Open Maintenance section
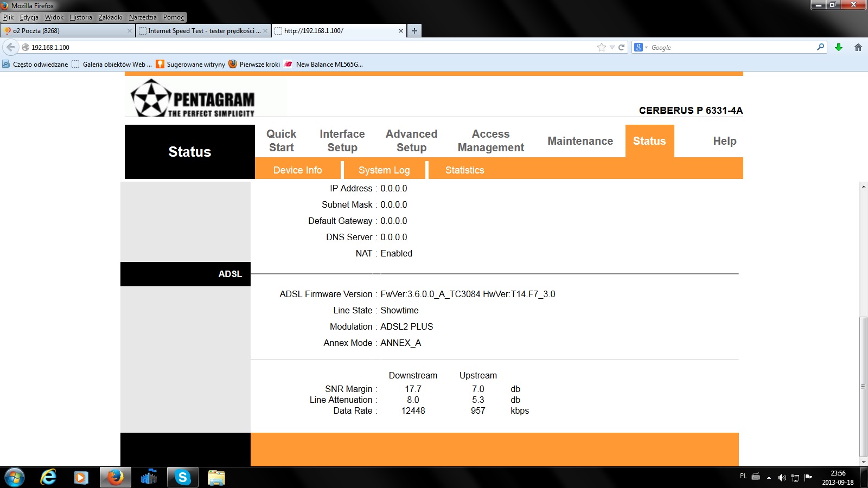 point(580,141)
